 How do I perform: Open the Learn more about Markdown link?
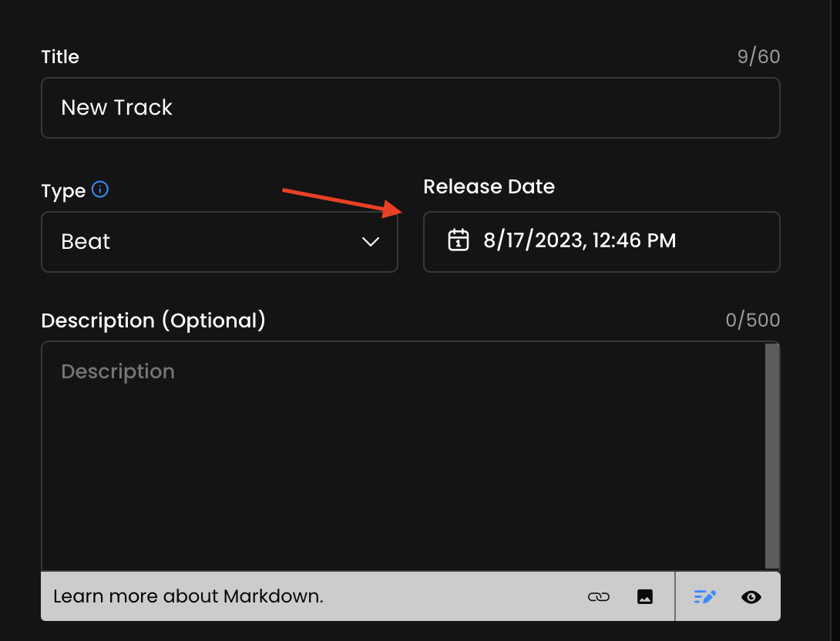(x=188, y=596)
